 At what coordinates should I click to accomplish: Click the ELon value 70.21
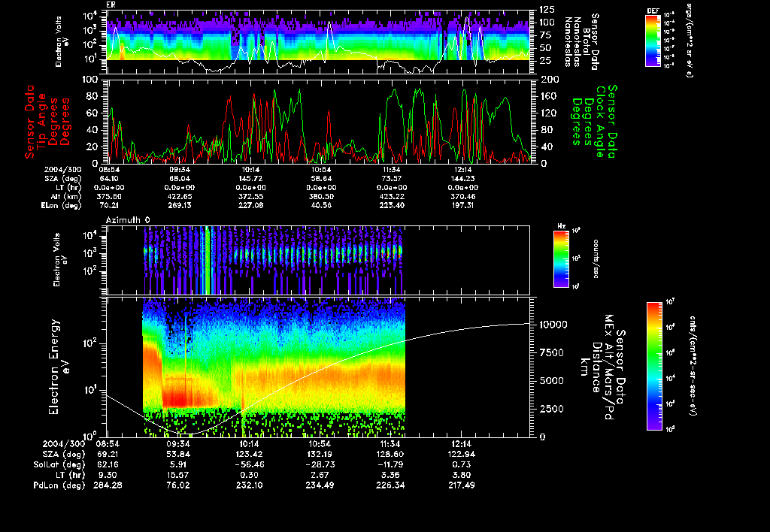(110, 206)
